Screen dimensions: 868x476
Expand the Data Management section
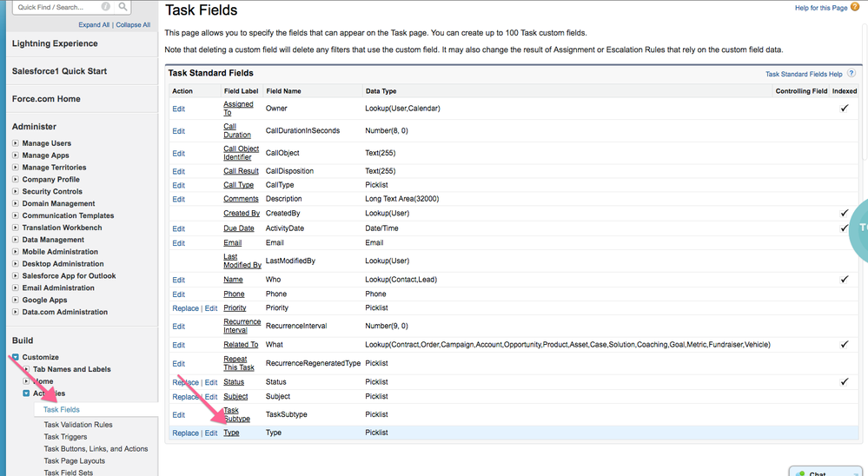pos(16,240)
